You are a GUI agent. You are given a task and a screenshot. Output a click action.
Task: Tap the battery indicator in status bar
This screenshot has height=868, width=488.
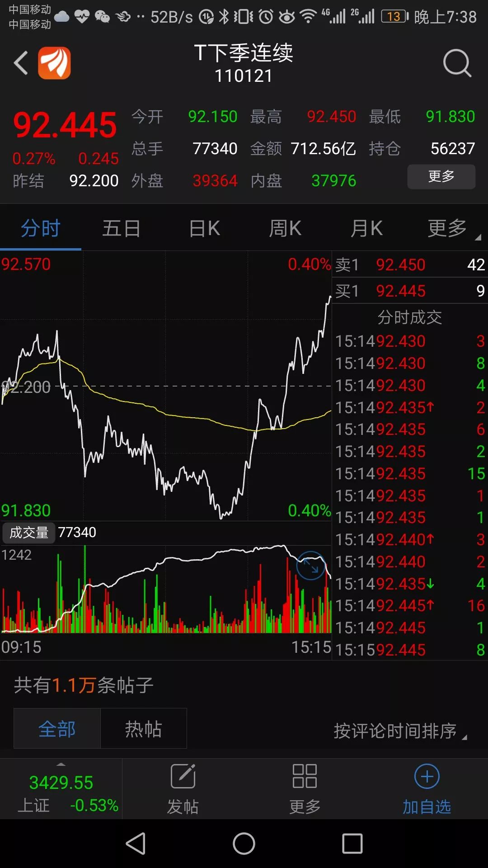point(394,17)
